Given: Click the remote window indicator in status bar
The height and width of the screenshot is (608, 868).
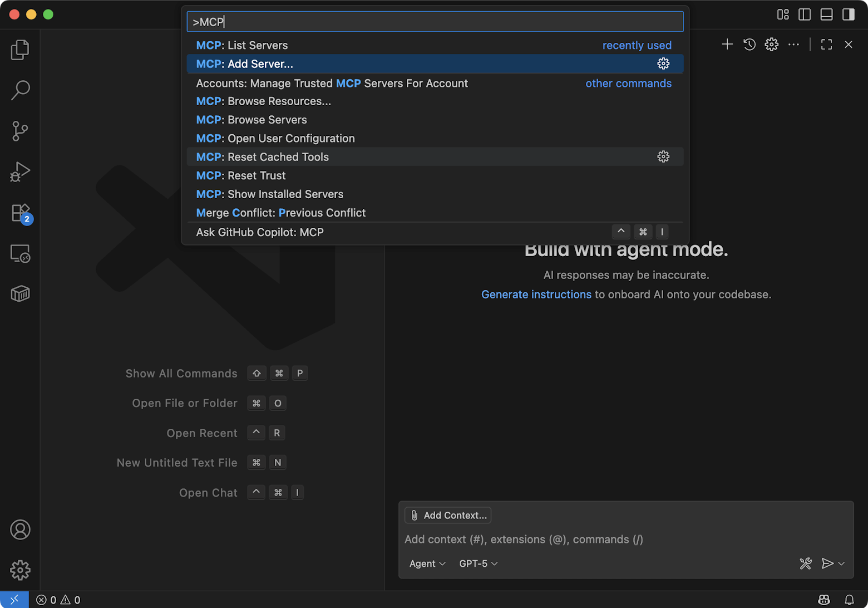Looking at the screenshot, I should 14,600.
